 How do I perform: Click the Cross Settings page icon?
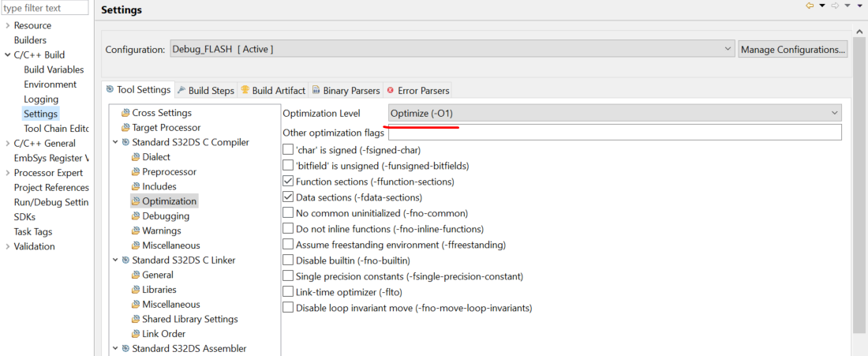pyautogui.click(x=125, y=113)
